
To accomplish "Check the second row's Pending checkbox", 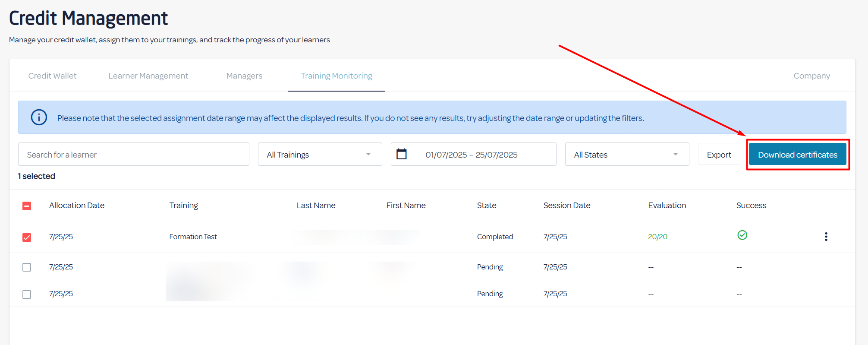I will click(x=27, y=267).
